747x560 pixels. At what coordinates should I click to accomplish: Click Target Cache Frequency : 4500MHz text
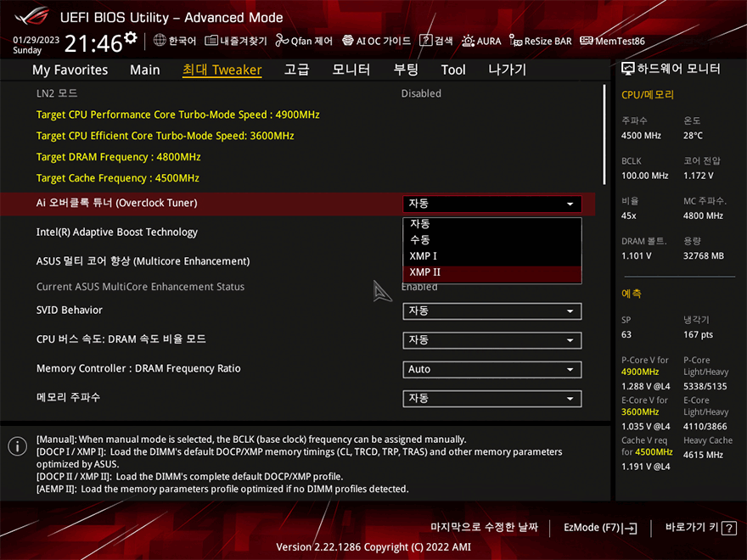118,178
